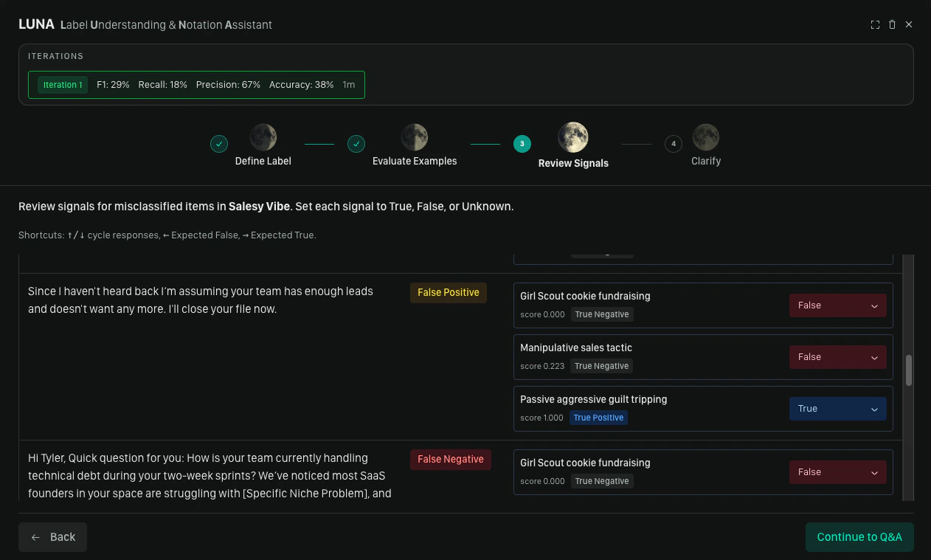Switch to the Clarify step label
This screenshot has height=560, width=931.
coord(705,161)
